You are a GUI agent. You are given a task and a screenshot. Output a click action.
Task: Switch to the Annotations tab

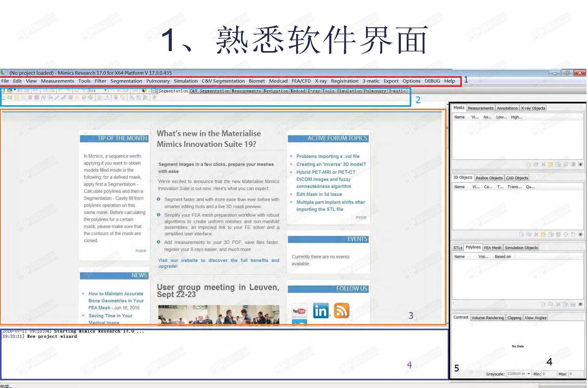click(507, 108)
